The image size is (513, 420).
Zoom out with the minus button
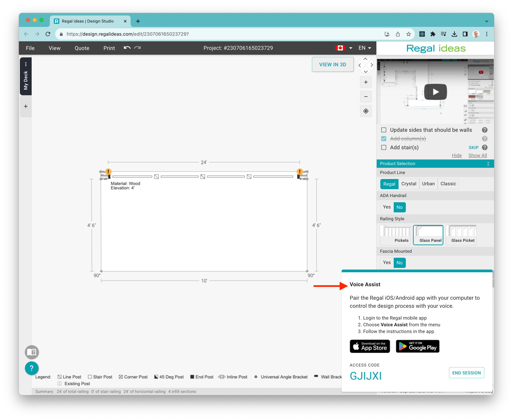click(366, 97)
